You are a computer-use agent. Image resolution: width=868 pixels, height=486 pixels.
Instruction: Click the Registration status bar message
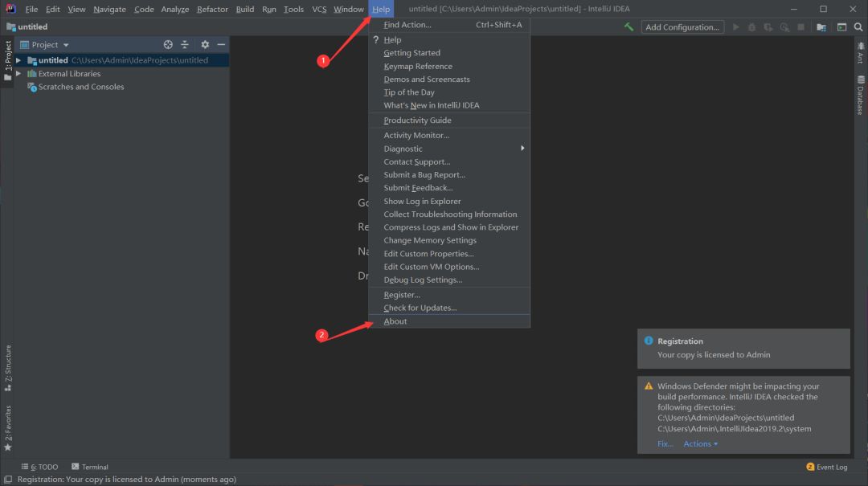coord(127,480)
